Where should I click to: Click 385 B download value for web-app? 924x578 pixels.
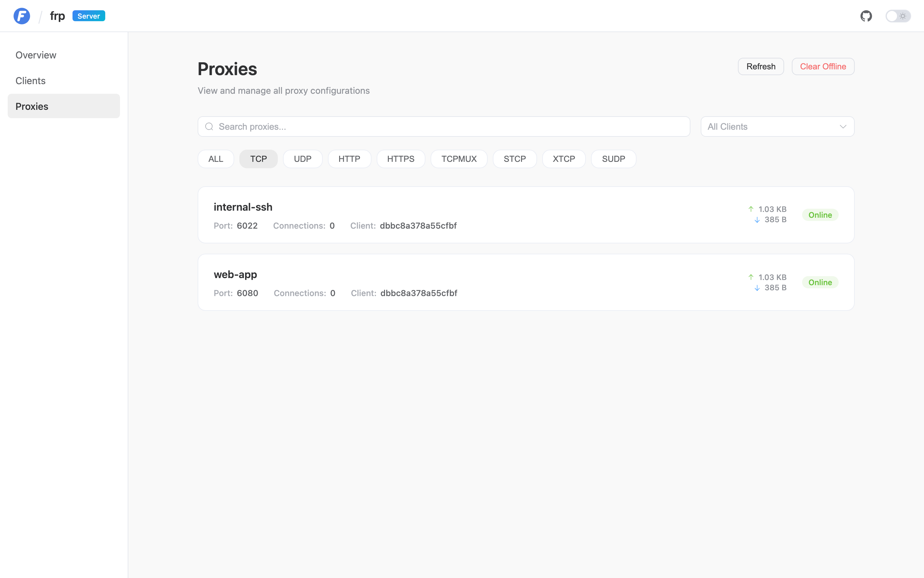pos(775,287)
